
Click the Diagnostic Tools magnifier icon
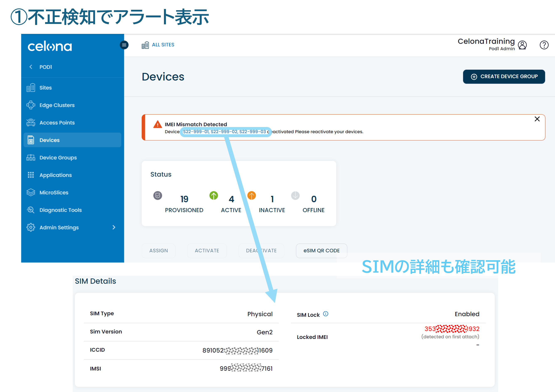point(31,210)
